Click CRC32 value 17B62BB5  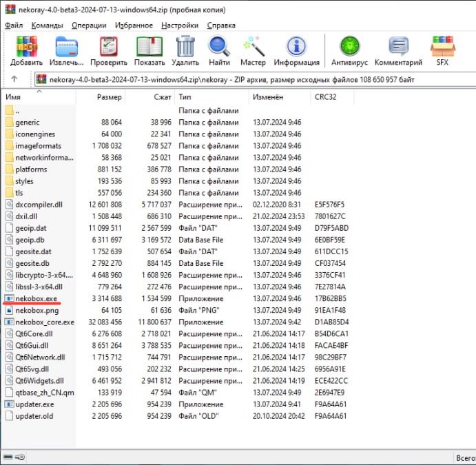click(330, 299)
